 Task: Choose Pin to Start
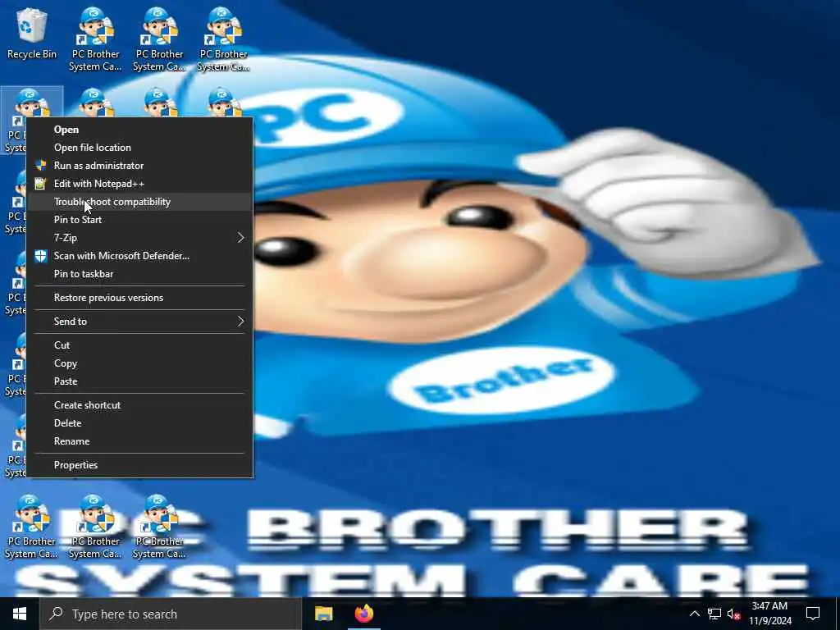[x=139, y=220]
